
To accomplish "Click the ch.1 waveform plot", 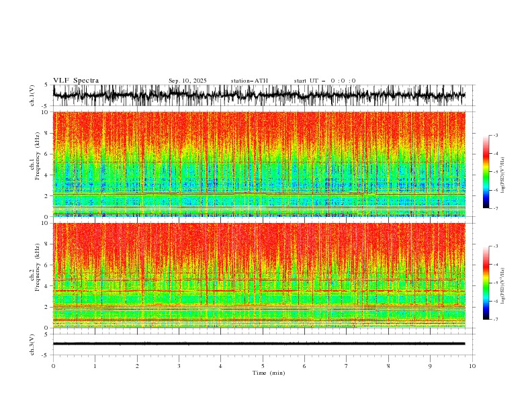I will [259, 95].
